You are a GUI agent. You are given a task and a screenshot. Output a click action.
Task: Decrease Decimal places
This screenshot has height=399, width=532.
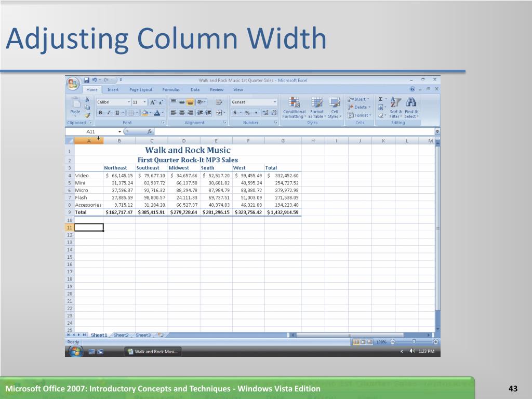[274, 113]
